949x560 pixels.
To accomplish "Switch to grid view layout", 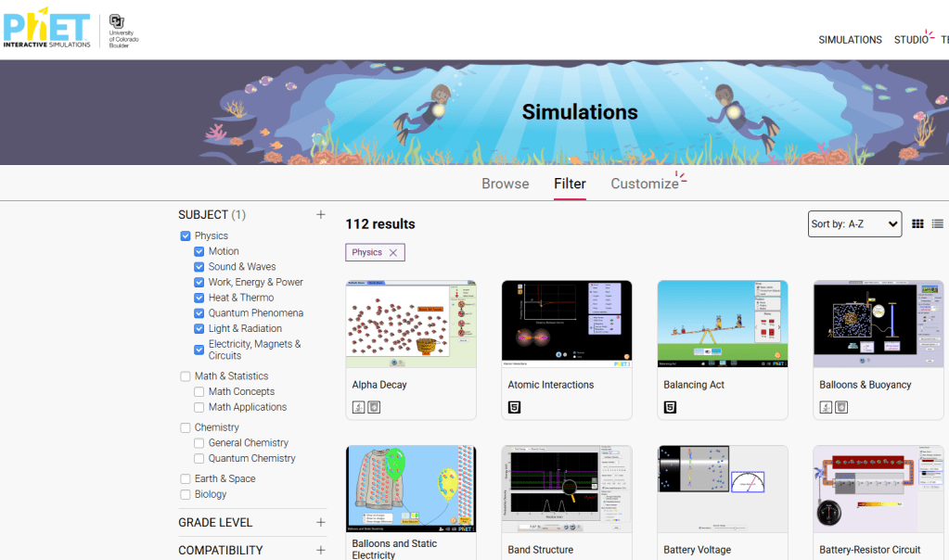I will pos(917,223).
